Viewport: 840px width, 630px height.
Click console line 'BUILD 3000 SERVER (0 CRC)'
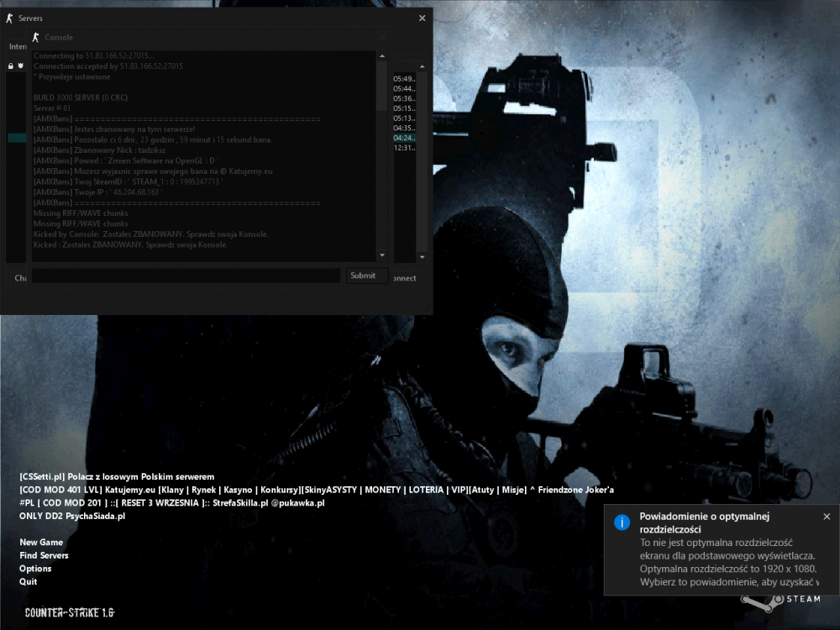click(81, 97)
